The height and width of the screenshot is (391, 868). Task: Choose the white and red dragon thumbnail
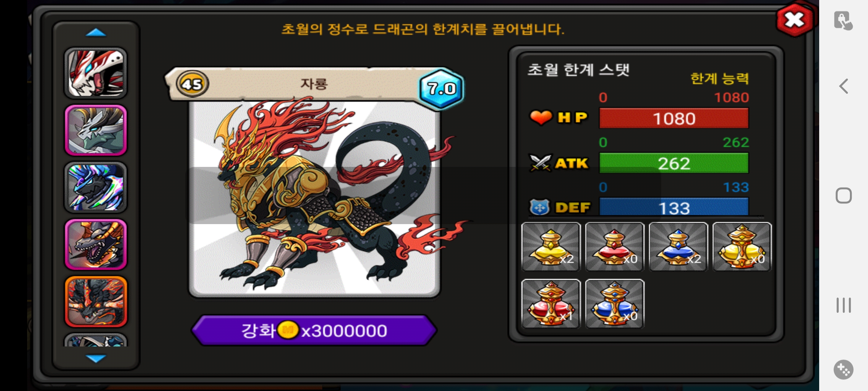point(96,73)
